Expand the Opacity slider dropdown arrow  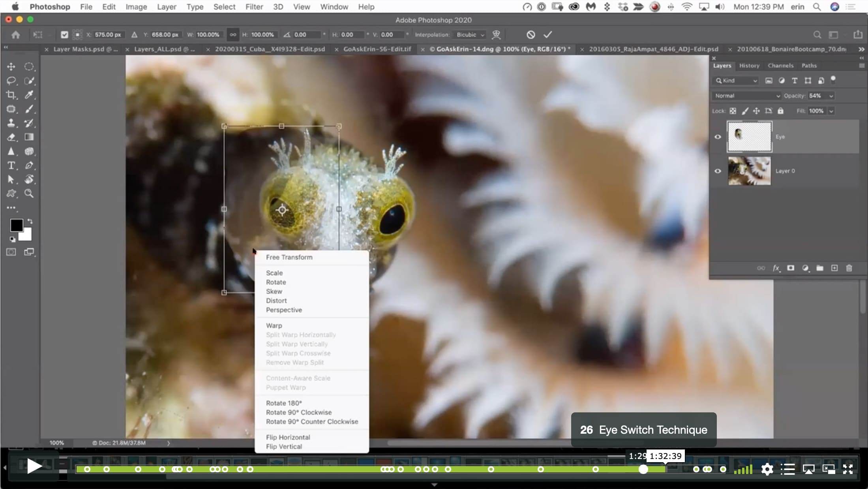[x=831, y=96]
